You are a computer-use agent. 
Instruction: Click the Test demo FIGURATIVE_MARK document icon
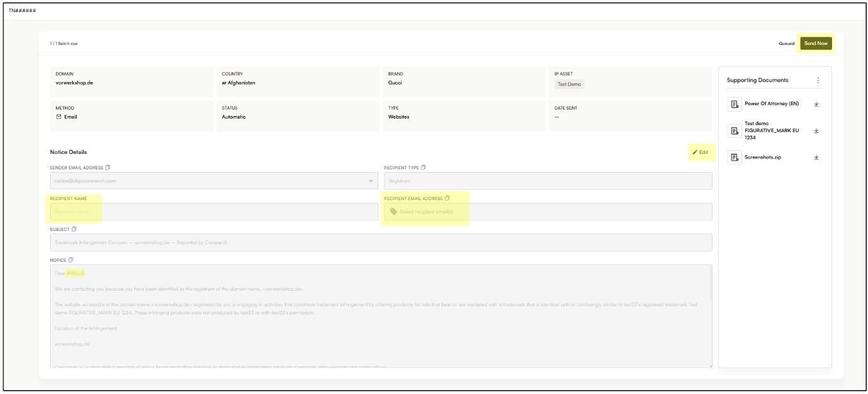(x=734, y=131)
